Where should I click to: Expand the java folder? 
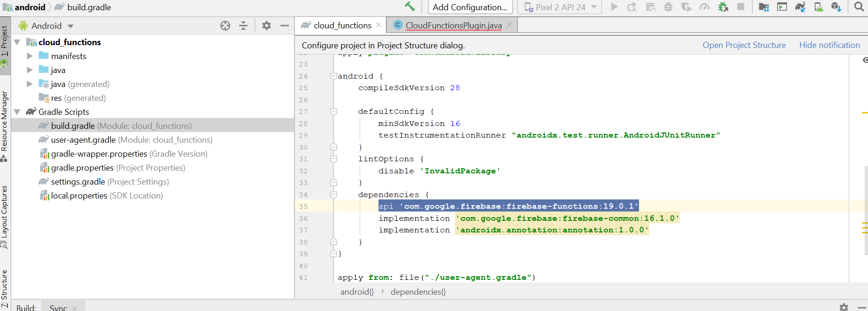pos(30,70)
